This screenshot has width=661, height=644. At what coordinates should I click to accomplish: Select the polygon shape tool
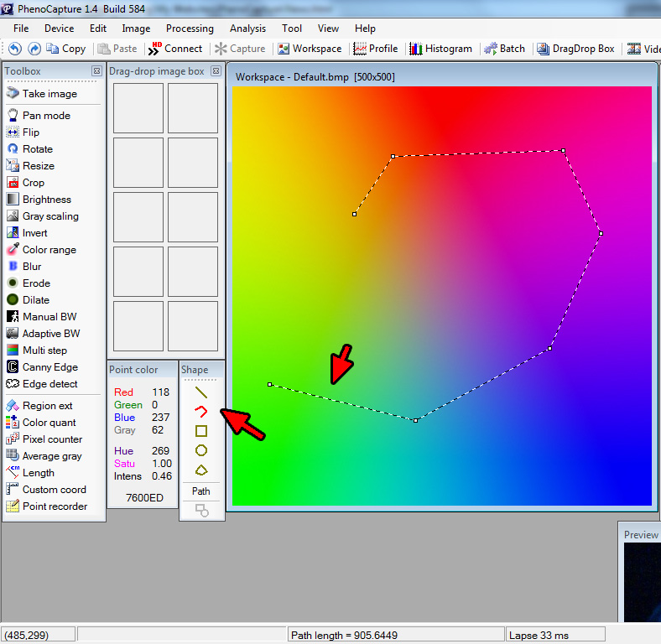coord(201,470)
